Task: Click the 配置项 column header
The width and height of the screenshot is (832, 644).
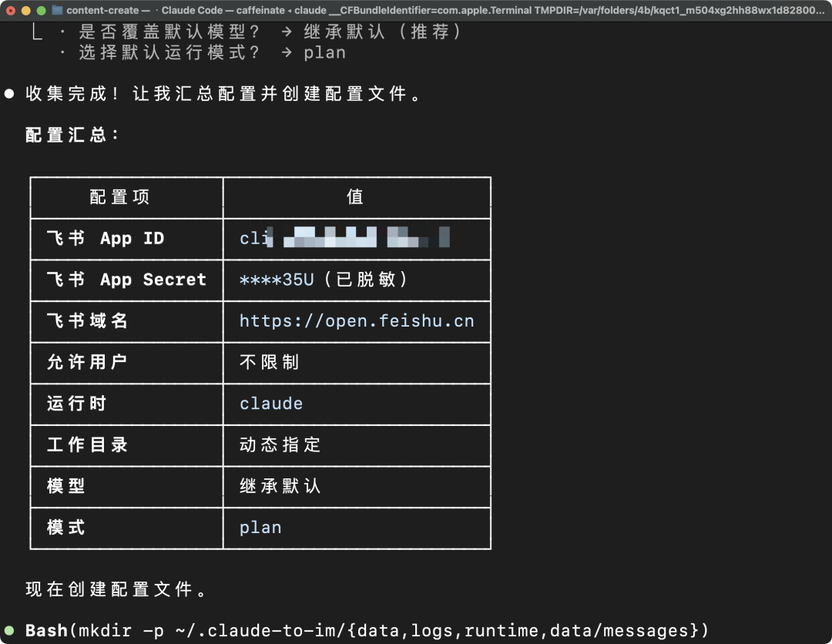Action: (119, 197)
